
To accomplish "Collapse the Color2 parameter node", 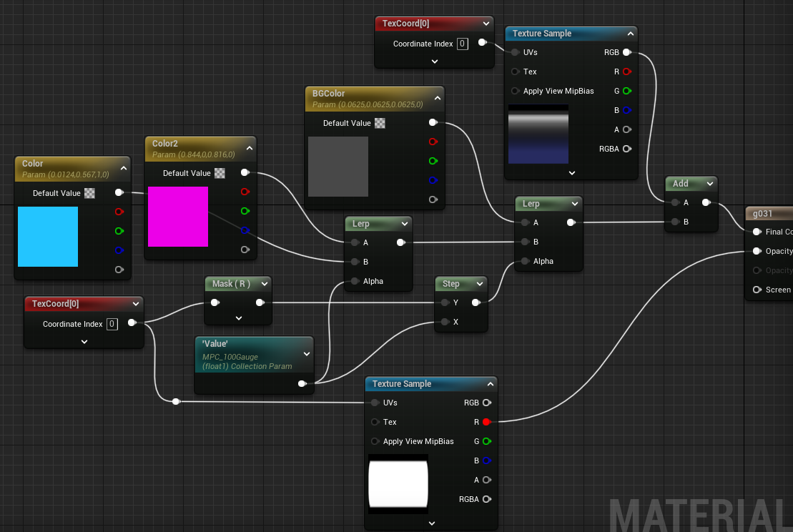I will tap(250, 148).
